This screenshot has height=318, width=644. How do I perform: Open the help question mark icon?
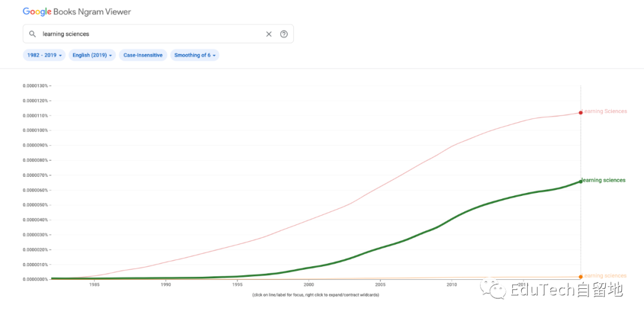284,34
